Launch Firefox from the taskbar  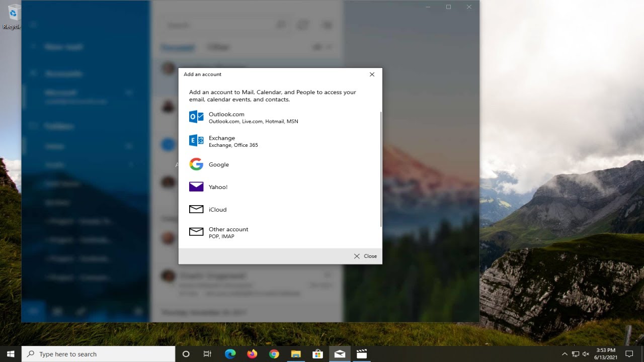(252, 354)
